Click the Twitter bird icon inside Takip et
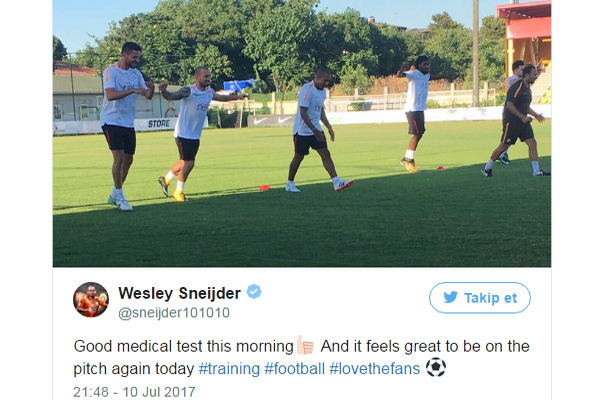This screenshot has height=400, width=600. tap(450, 297)
